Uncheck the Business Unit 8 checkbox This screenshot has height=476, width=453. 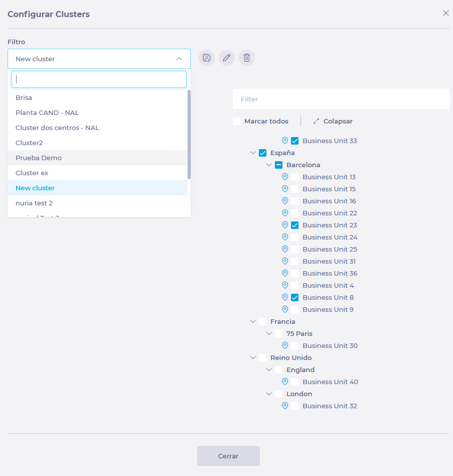tap(295, 297)
